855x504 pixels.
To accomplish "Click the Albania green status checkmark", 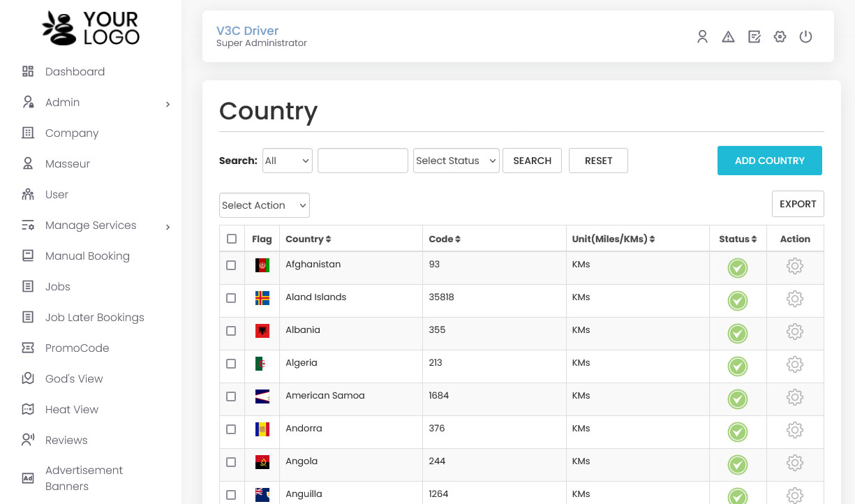I will [x=738, y=334].
